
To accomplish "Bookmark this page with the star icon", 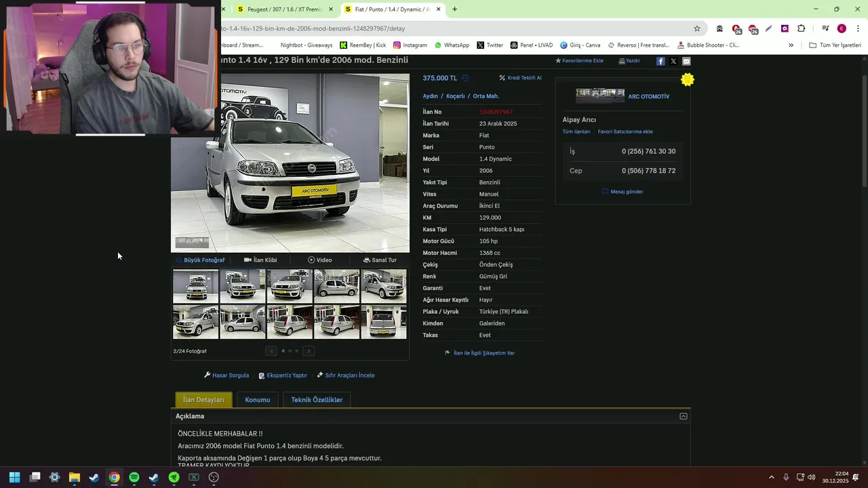I will coord(696,28).
